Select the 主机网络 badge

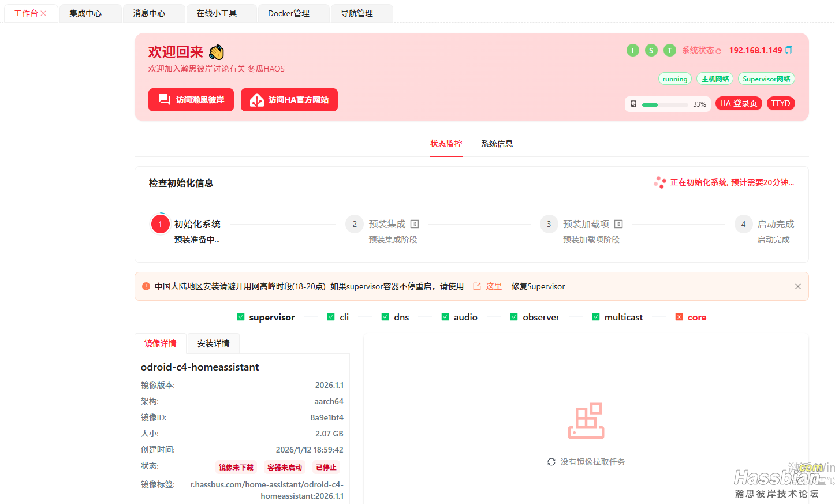(714, 79)
